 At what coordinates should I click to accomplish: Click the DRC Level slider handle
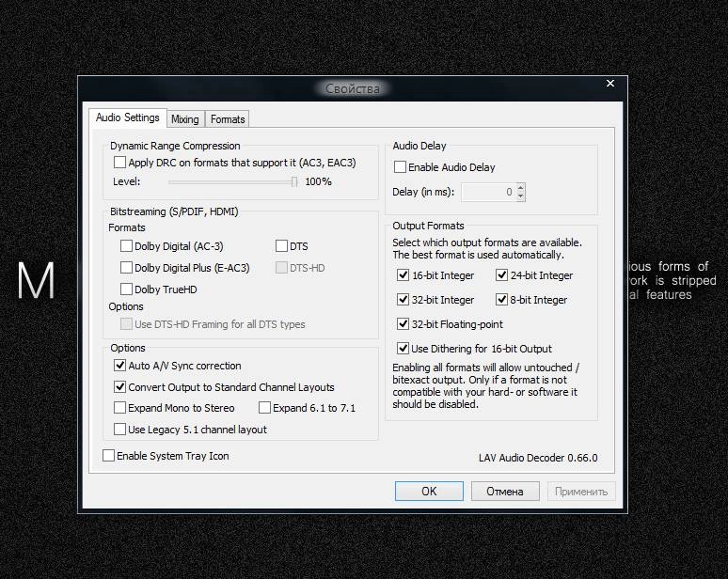tap(293, 181)
